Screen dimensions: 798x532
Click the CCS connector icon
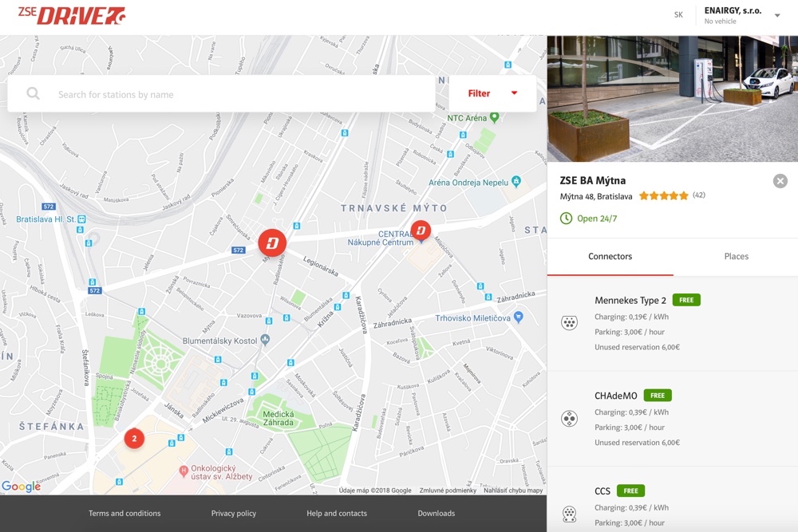tap(569, 514)
